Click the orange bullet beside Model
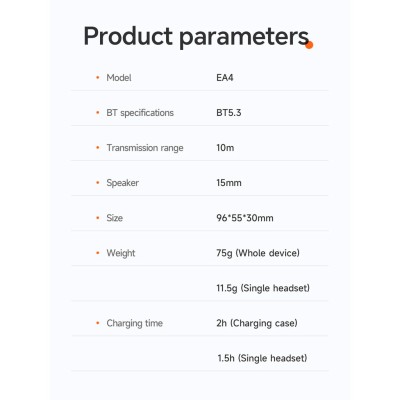The height and width of the screenshot is (400, 400). tap(98, 78)
